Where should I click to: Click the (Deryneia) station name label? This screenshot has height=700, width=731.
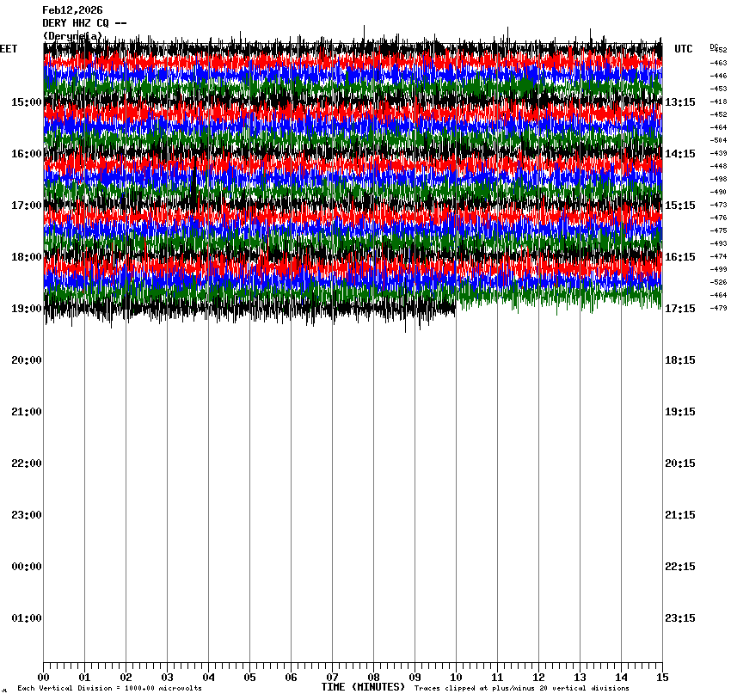tap(72, 36)
